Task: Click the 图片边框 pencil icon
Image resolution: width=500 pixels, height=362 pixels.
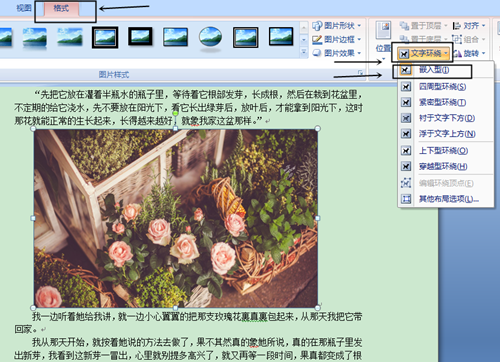Action: click(317, 39)
